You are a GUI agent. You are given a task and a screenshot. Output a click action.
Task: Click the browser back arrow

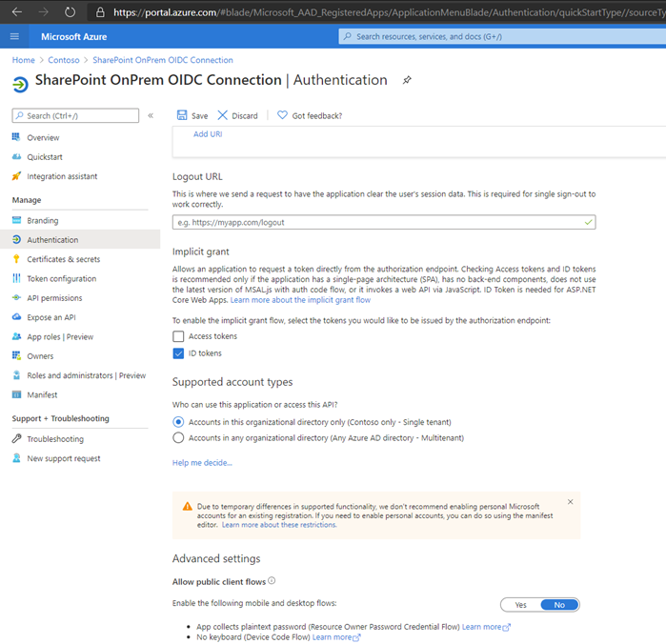click(x=17, y=11)
